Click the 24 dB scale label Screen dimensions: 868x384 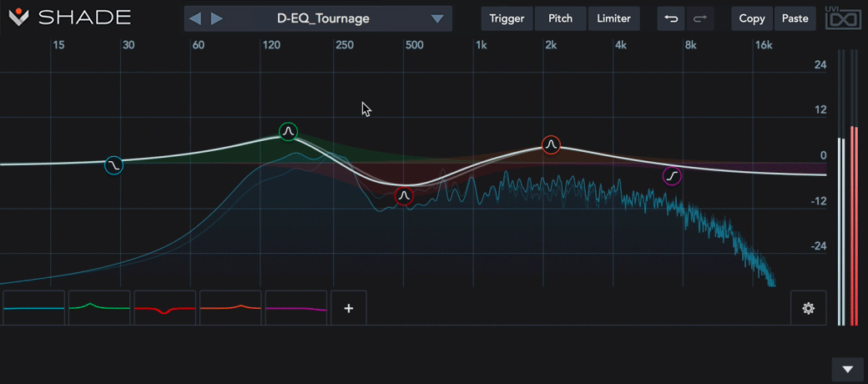click(820, 65)
